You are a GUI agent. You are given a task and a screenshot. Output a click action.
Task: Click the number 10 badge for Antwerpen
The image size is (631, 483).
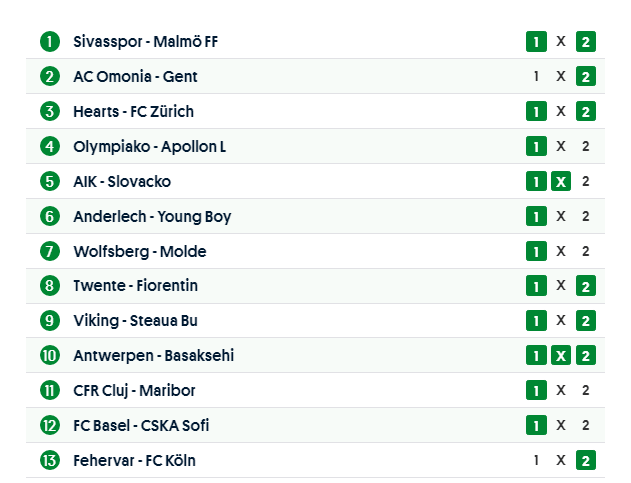pyautogui.click(x=50, y=355)
